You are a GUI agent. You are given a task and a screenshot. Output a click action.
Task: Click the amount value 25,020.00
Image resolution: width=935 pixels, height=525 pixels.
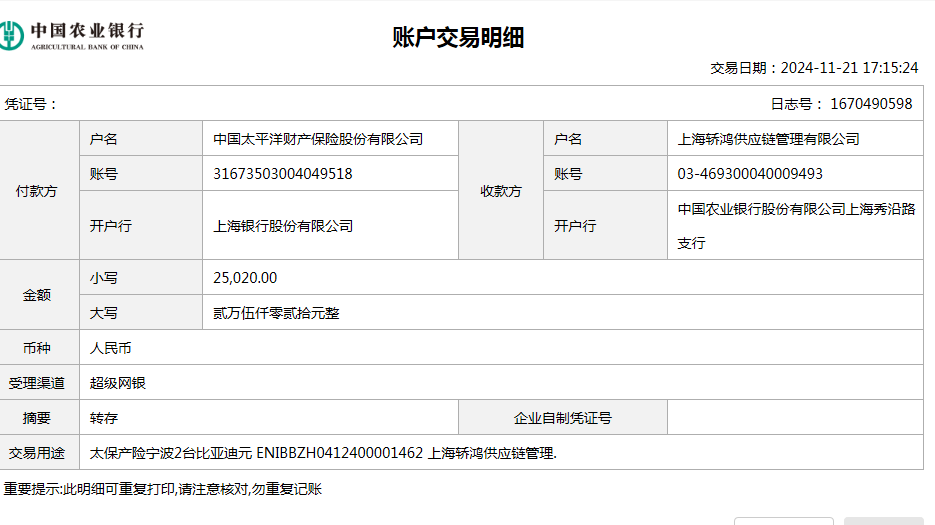(x=246, y=278)
